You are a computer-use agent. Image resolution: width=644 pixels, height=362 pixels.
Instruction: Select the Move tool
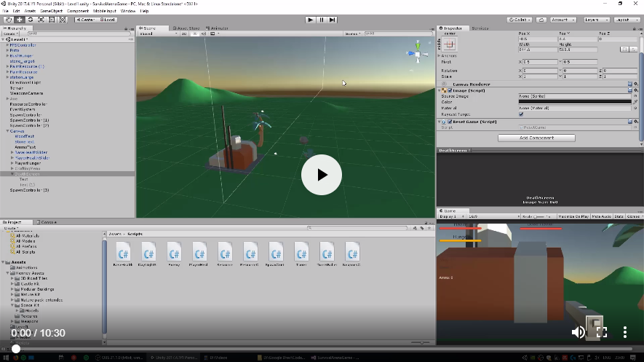[x=20, y=20]
